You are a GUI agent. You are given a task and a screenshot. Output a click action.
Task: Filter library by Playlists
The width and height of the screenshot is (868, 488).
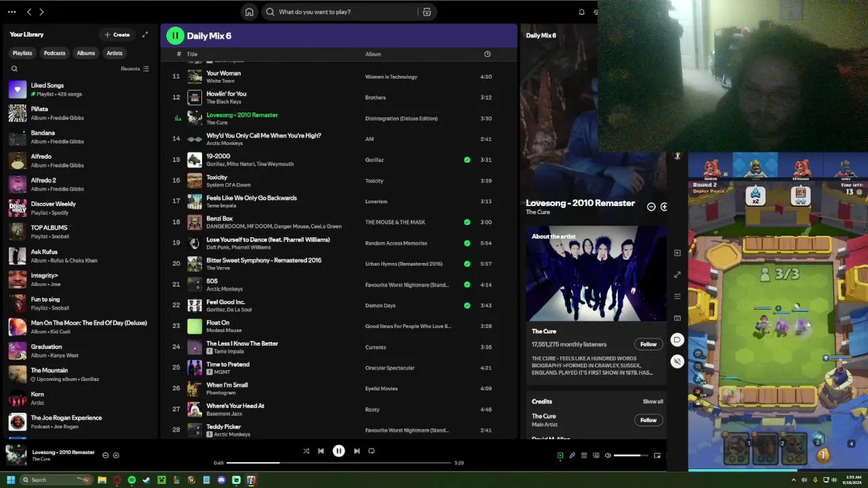point(22,53)
